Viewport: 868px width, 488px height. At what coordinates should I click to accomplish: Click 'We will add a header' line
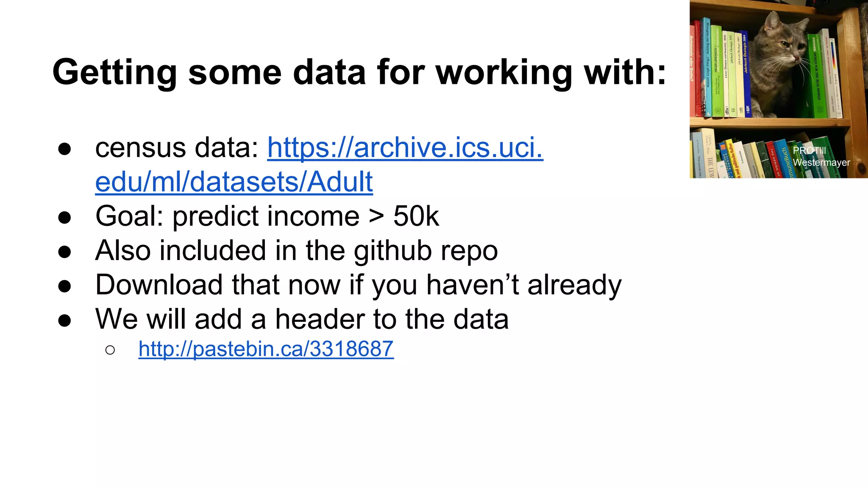[x=302, y=319]
